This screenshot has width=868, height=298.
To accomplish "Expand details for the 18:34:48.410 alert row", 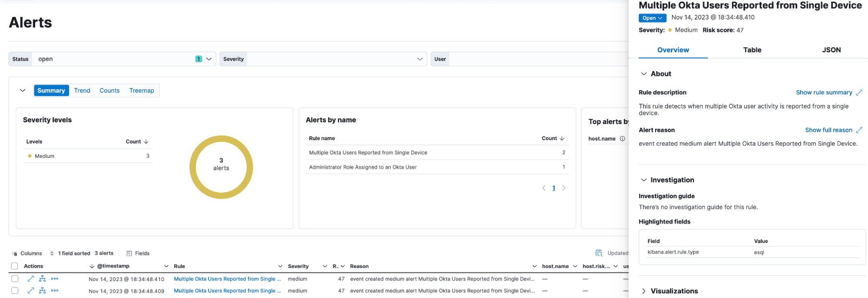I will 30,279.
